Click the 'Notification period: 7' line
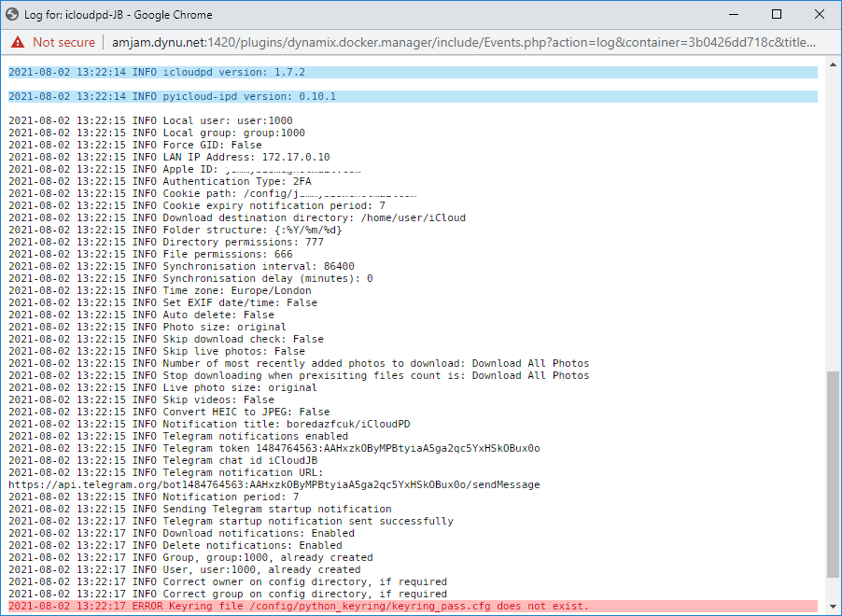The height and width of the screenshot is (616, 842). click(x=154, y=497)
